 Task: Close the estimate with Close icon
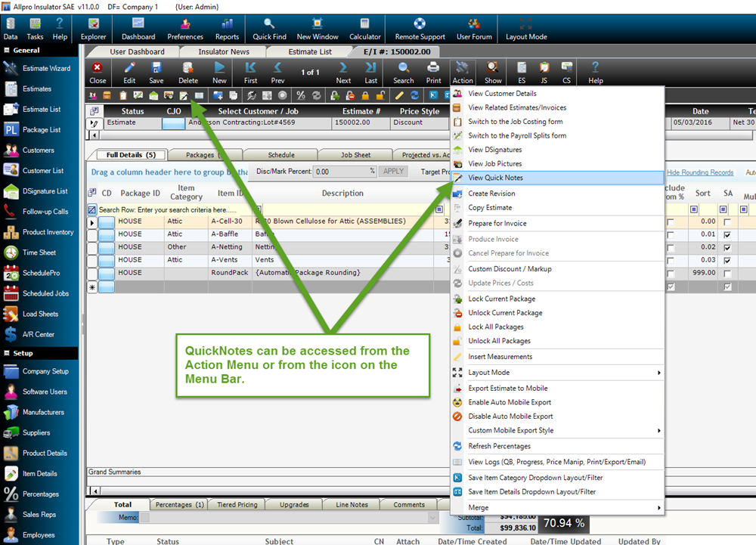click(98, 73)
